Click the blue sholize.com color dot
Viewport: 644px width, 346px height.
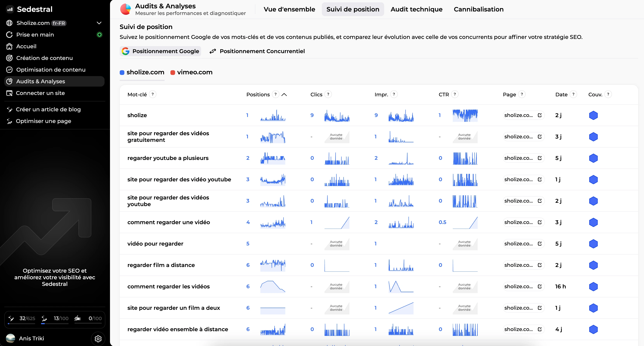pos(122,73)
